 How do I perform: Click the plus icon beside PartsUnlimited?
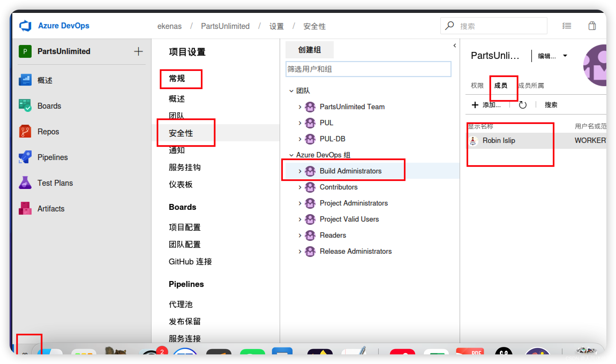tap(138, 51)
